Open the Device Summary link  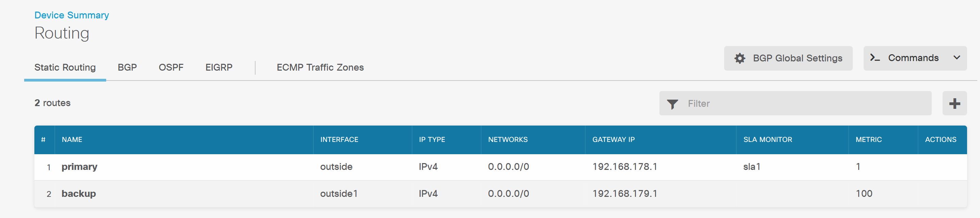coord(71,15)
